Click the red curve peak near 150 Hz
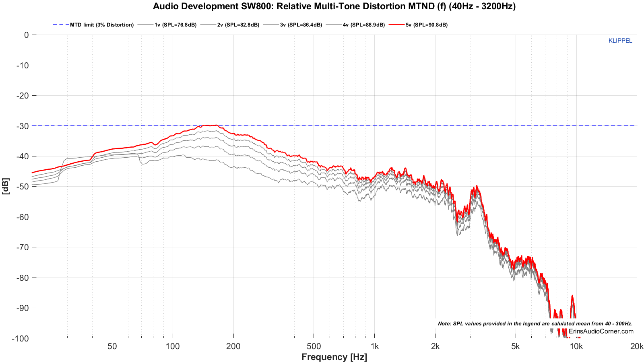Screen dimensions: 644x362 click(x=208, y=125)
